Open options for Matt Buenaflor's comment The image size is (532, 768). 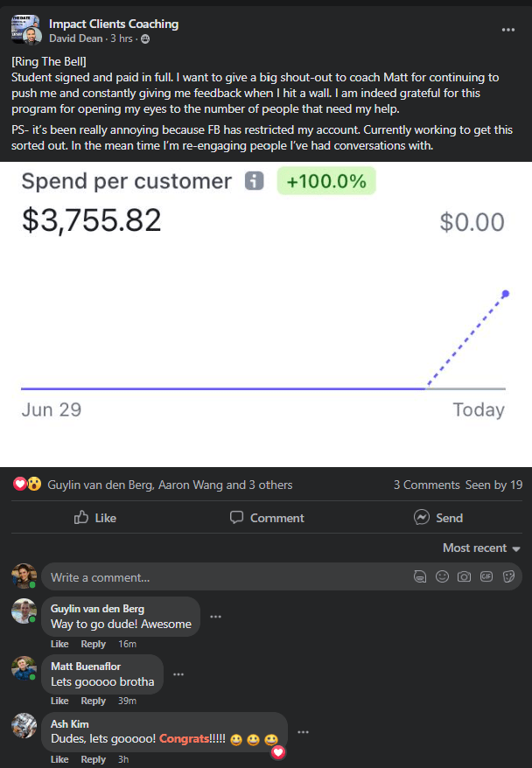coord(178,674)
